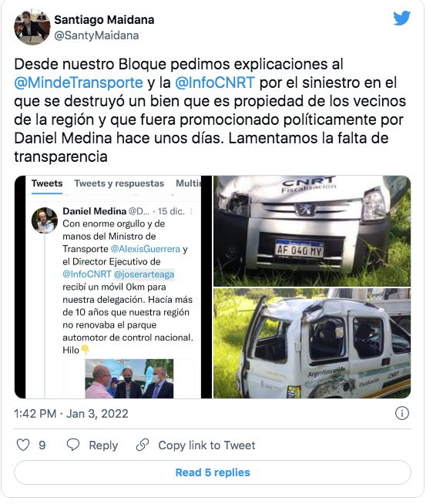
Task: Click the chain link copy icon
Action: coord(143,445)
